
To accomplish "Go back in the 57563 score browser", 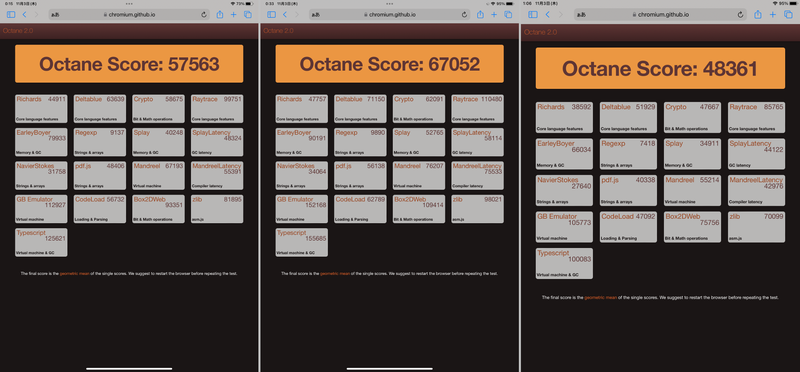I will [24, 15].
